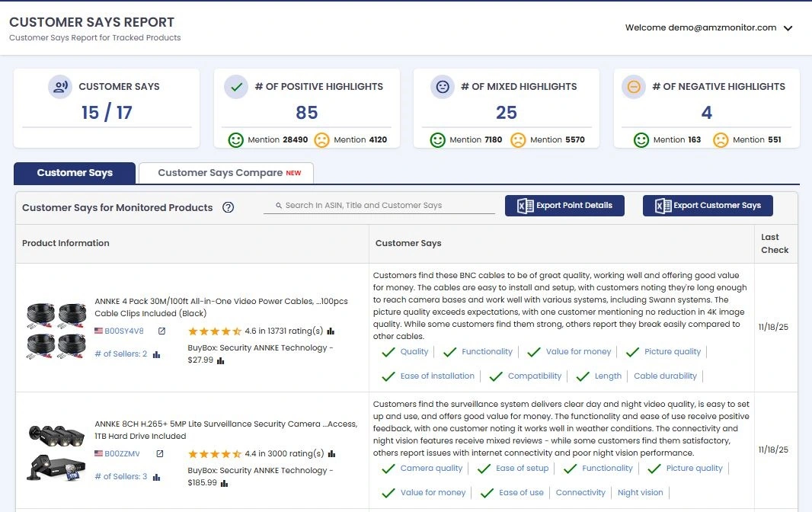Image resolution: width=812 pixels, height=512 pixels.
Task: Select the Night vision highlight tag
Action: click(x=640, y=492)
